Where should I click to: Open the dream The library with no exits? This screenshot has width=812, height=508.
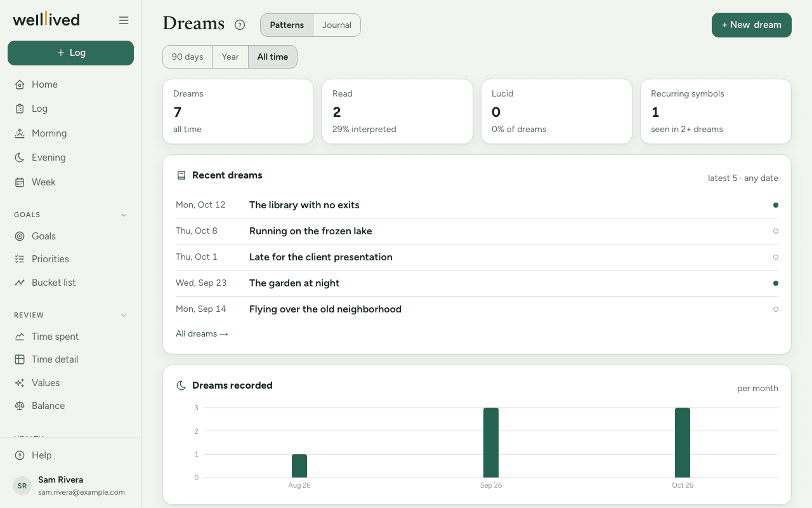[x=477, y=205]
